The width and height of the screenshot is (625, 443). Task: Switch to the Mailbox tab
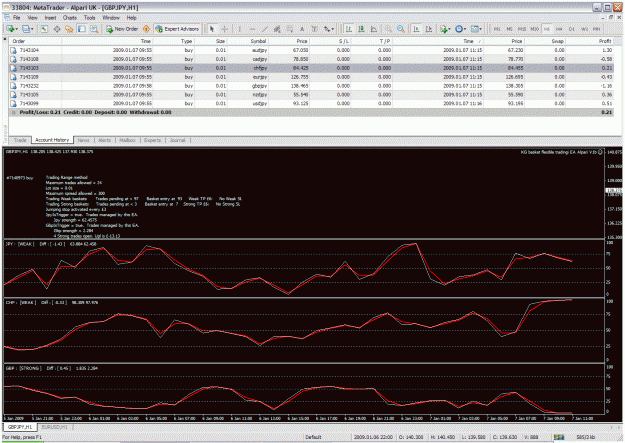(x=128, y=140)
